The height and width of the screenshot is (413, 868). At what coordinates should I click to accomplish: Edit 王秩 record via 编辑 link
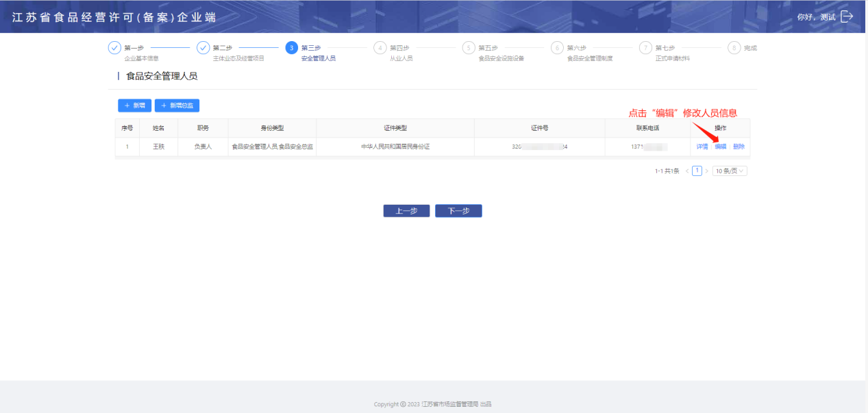720,147
